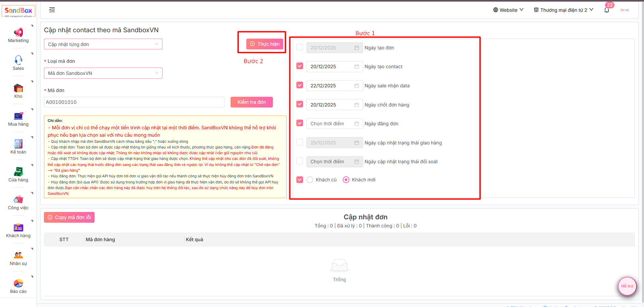644x307 pixels.
Task: Open the Sales headset icon
Action: [x=18, y=60]
